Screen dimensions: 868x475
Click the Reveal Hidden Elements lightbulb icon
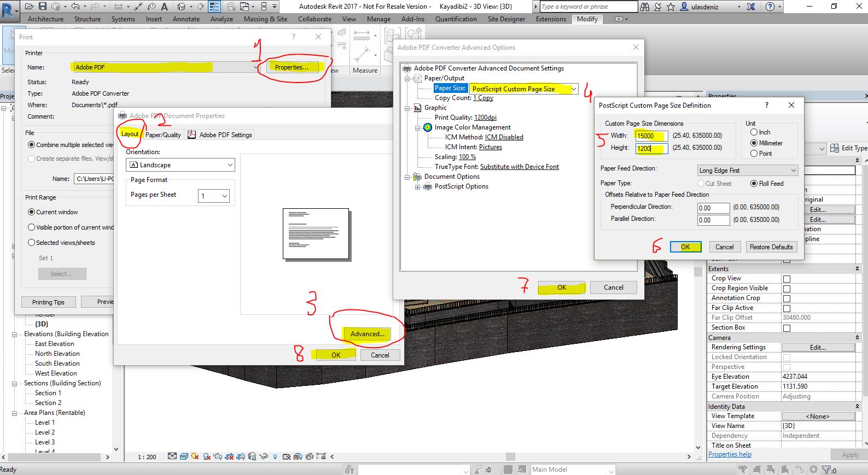[275, 456]
